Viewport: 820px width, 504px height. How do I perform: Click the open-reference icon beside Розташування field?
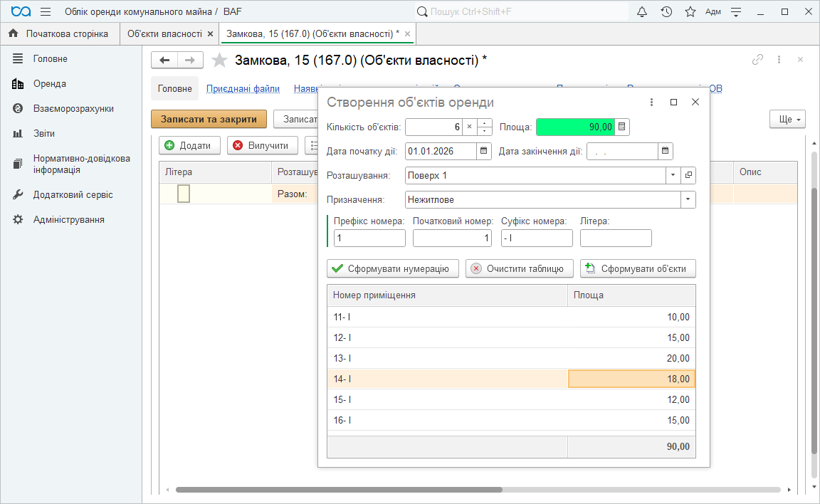point(688,175)
